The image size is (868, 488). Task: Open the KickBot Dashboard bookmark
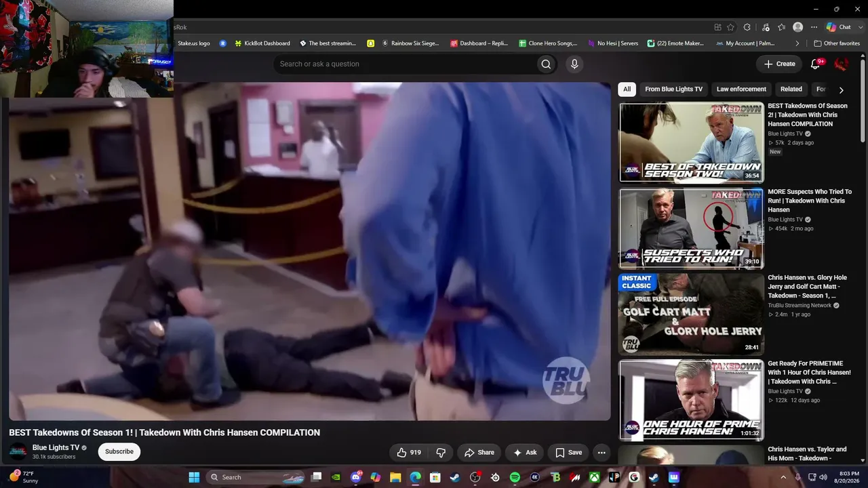pos(262,43)
